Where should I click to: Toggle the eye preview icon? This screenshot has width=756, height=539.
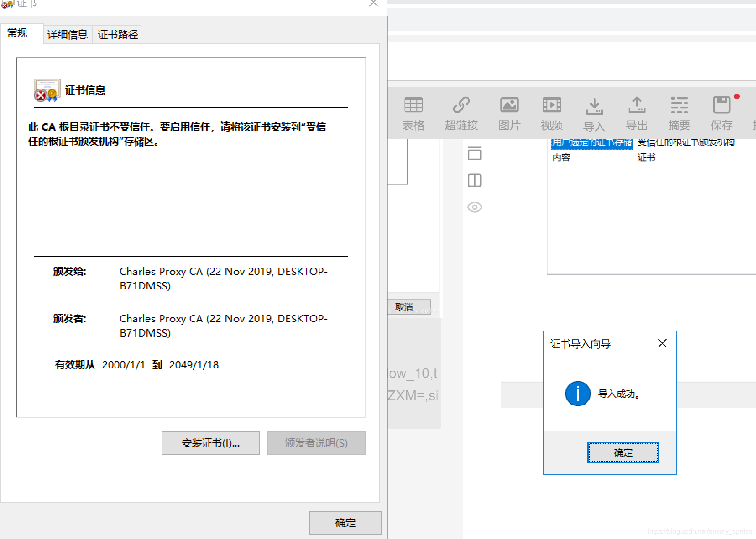point(475,207)
